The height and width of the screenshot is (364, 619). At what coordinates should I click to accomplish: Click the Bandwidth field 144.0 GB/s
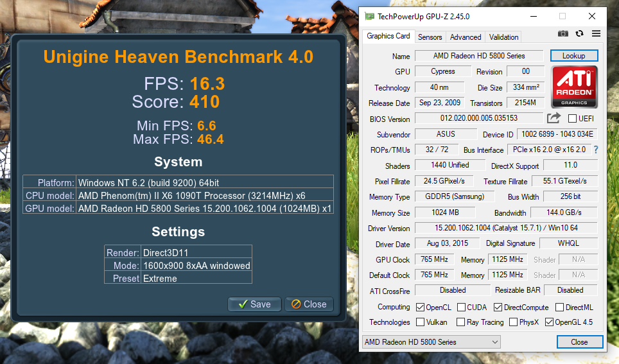[x=564, y=212]
